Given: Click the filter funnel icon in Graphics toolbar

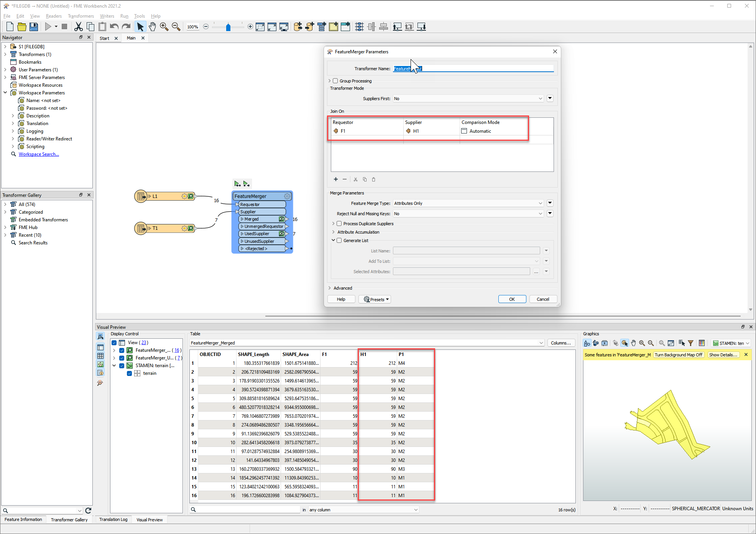Looking at the screenshot, I should click(690, 343).
